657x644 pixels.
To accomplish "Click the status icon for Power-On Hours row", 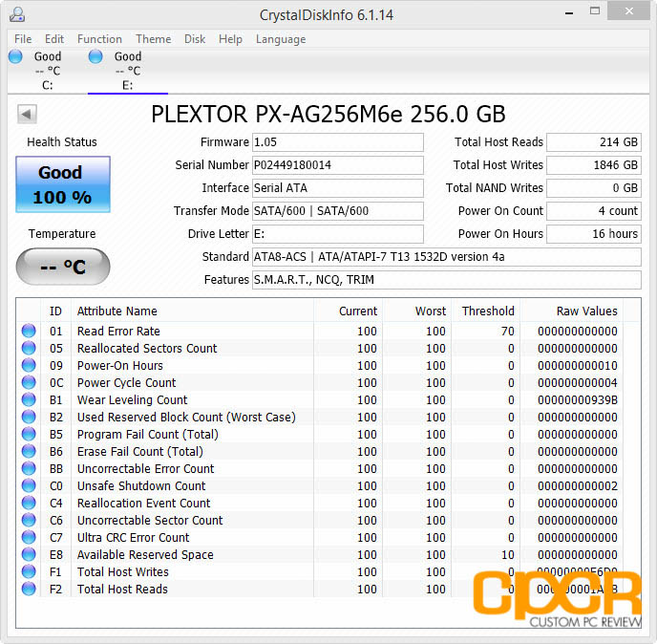I will click(29, 365).
